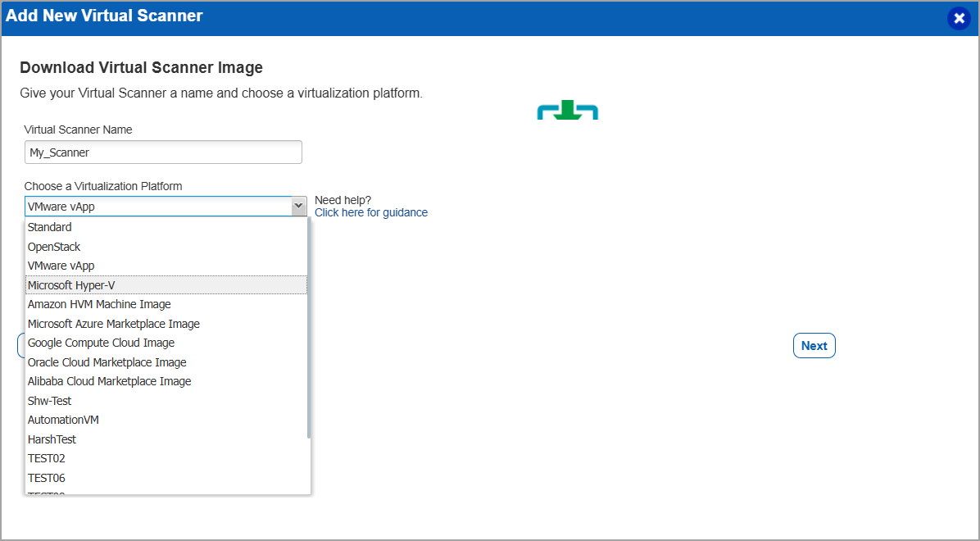Choose OpenStack platform option
The width and height of the screenshot is (980, 541).
54,247
